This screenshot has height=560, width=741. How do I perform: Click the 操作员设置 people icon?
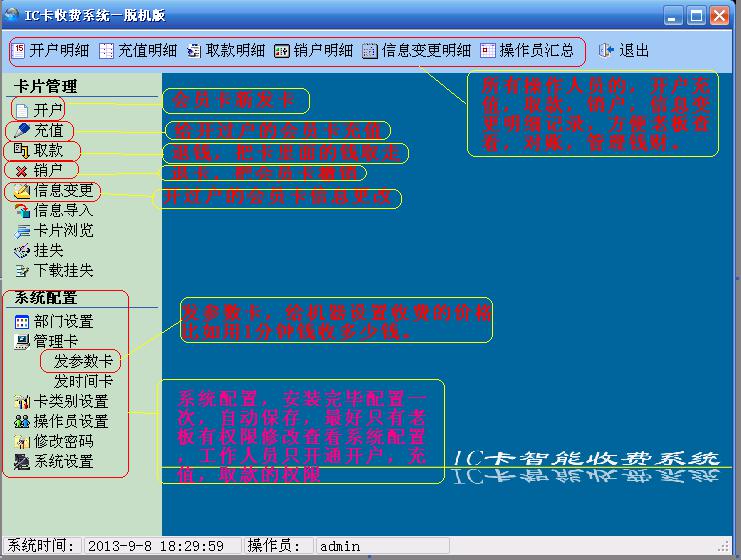coord(22,422)
